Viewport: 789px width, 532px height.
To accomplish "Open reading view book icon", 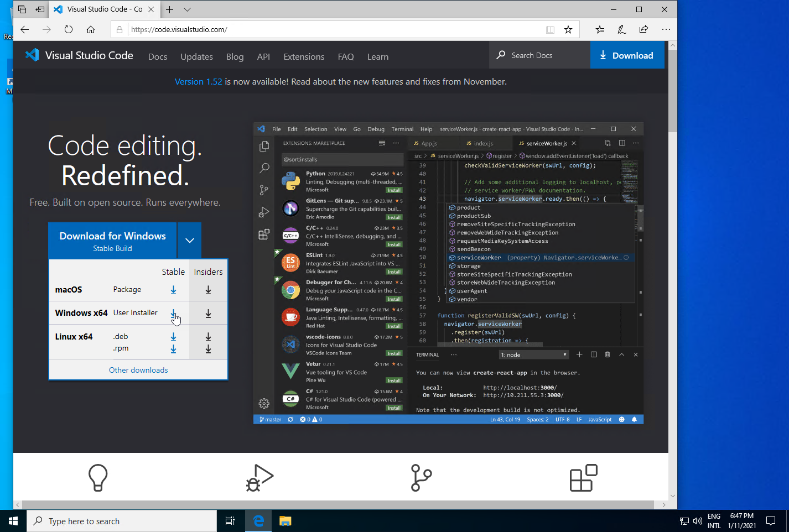I will pyautogui.click(x=550, y=29).
